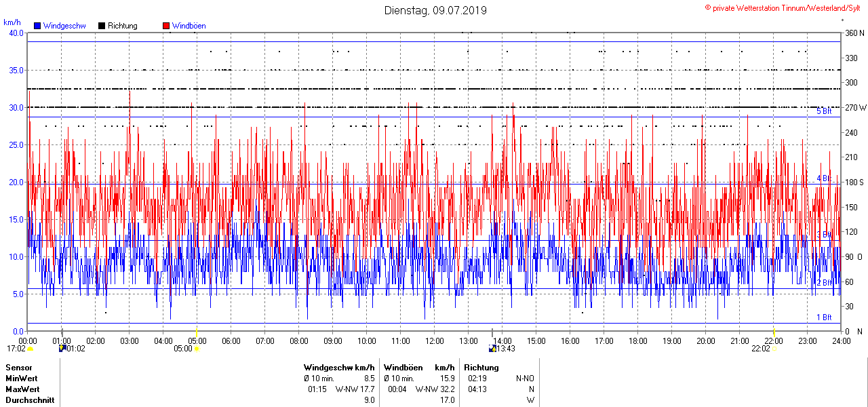Click the 12:00 time axis label
Screen dimensions: 868x407
(x=435, y=341)
